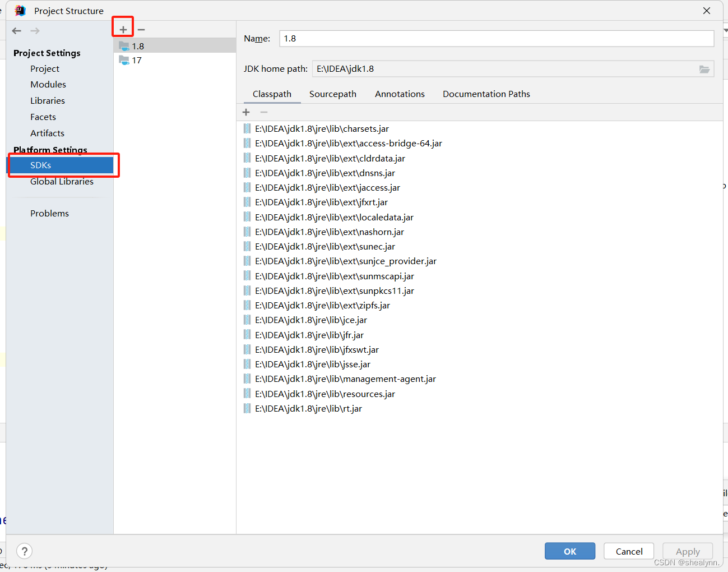
Task: Confirm changes with the OK button
Action: [569, 551]
